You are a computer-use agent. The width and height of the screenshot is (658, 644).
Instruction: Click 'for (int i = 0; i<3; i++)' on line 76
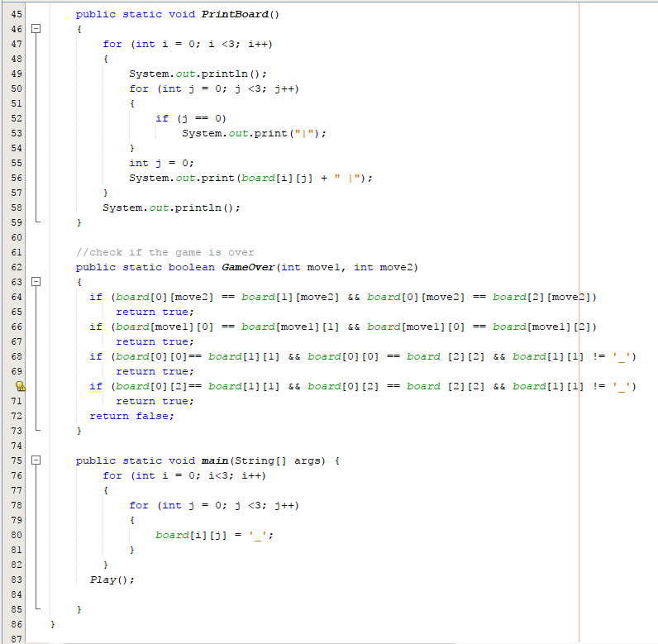184,475
